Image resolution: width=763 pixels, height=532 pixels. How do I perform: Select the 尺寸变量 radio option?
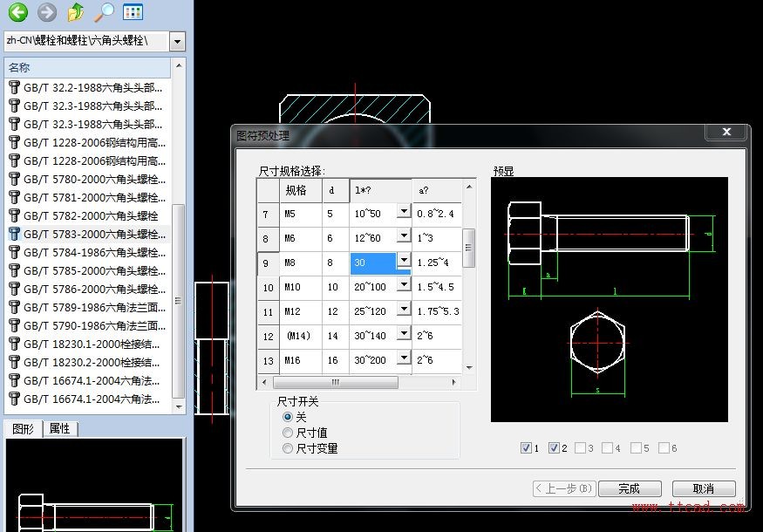tap(288, 448)
